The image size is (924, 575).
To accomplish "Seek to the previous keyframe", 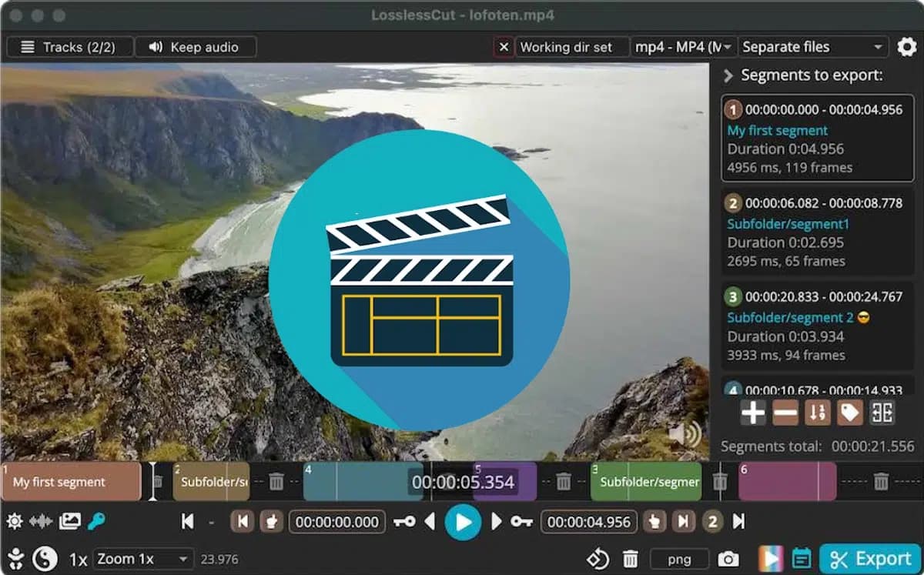I will (x=404, y=522).
